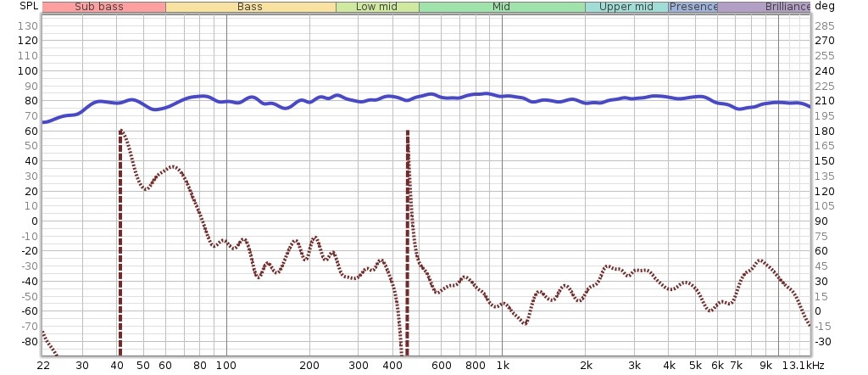Viewport: 868px width, 375px height.
Task: Click the -40 value on SPL axis
Action: click(x=28, y=281)
